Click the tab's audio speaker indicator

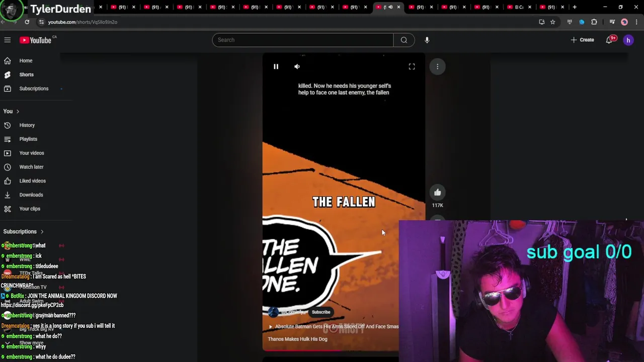pyautogui.click(x=390, y=7)
